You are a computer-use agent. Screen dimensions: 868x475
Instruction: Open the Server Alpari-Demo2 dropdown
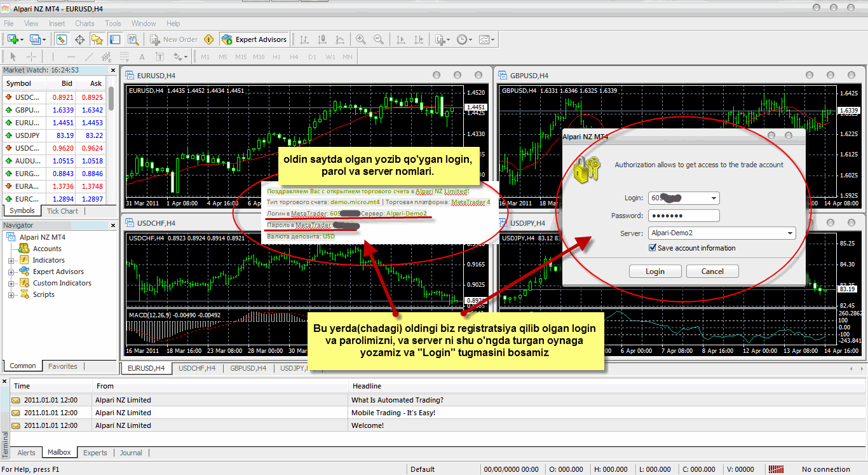[x=790, y=233]
